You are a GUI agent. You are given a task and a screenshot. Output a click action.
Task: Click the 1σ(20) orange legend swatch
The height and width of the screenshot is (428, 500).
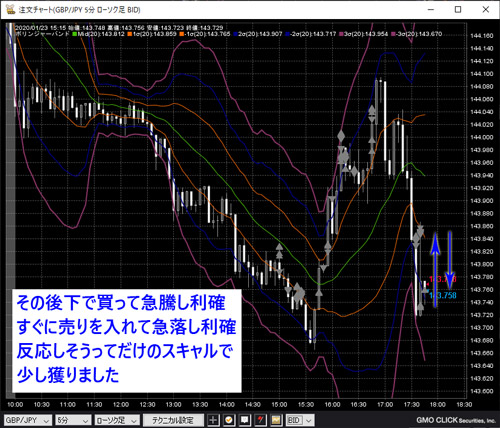pyautogui.click(x=130, y=34)
